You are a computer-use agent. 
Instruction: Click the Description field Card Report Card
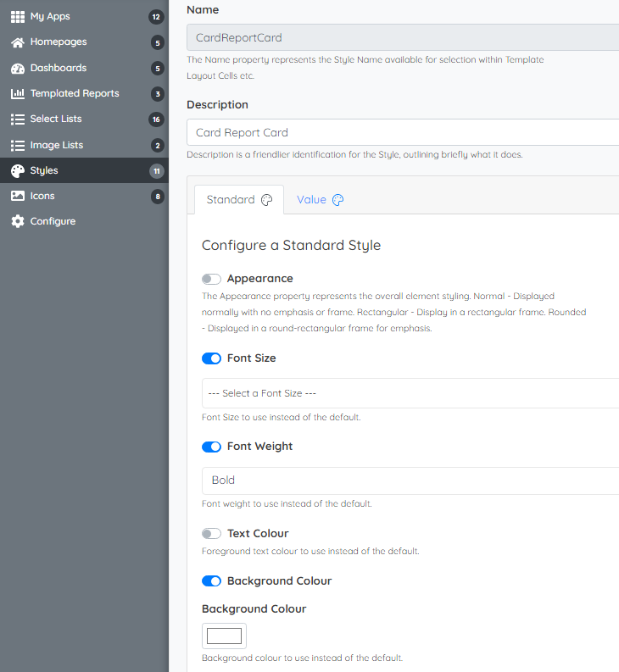[403, 132]
